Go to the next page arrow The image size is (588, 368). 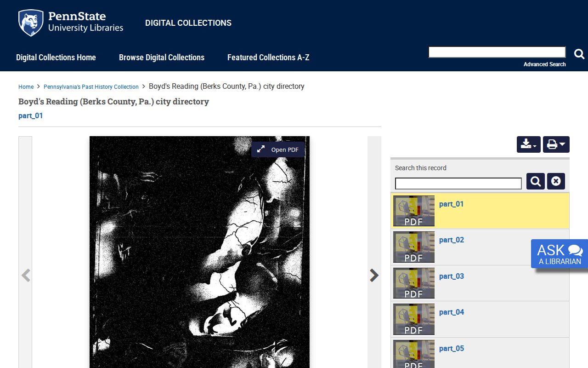tap(374, 275)
